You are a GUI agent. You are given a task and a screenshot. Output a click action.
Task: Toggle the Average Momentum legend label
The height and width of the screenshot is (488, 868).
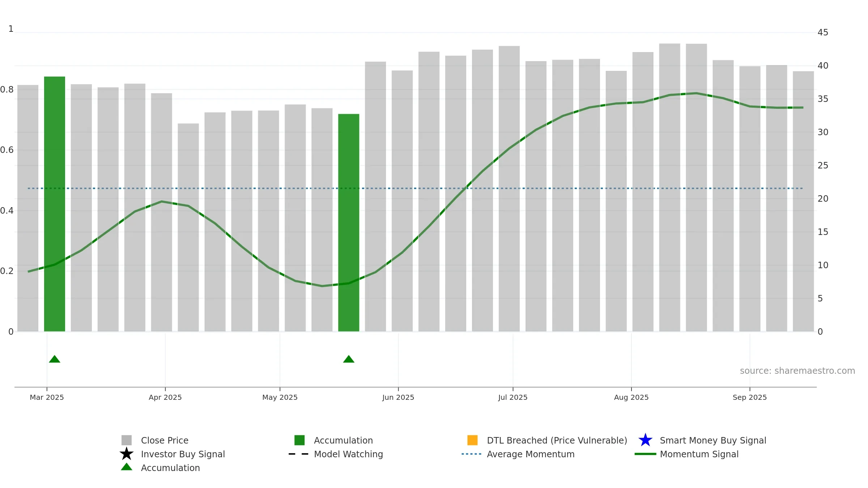(x=531, y=454)
